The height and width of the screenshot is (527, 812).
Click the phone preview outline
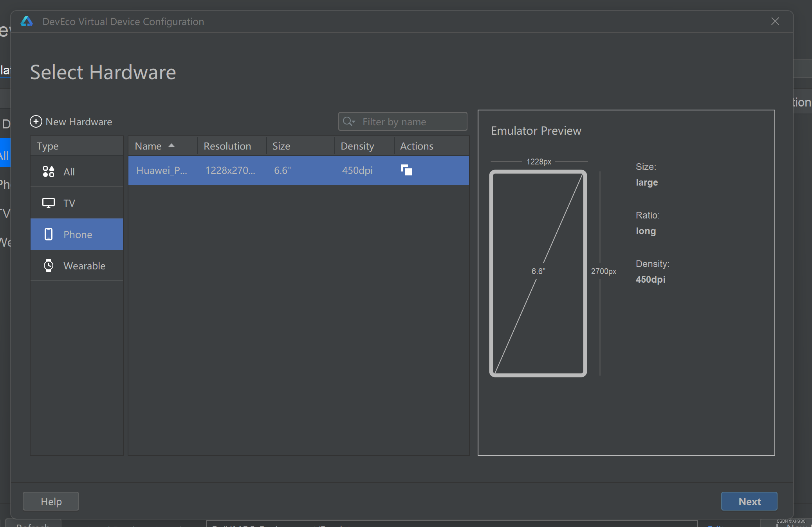pyautogui.click(x=538, y=273)
